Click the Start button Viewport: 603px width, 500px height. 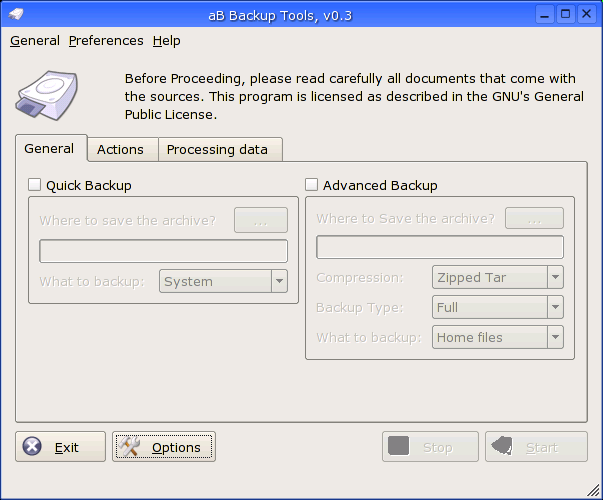[536, 447]
